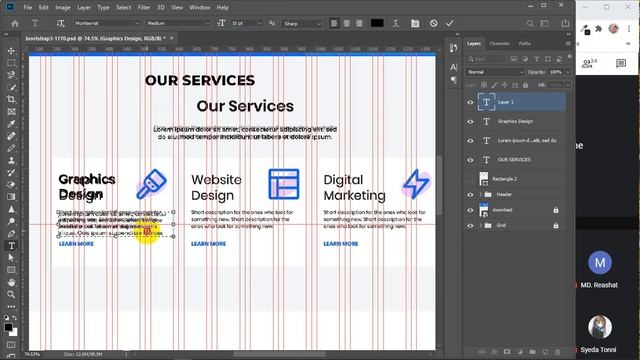This screenshot has height=360, width=640.
Task: Center align the text
Action: (347, 23)
